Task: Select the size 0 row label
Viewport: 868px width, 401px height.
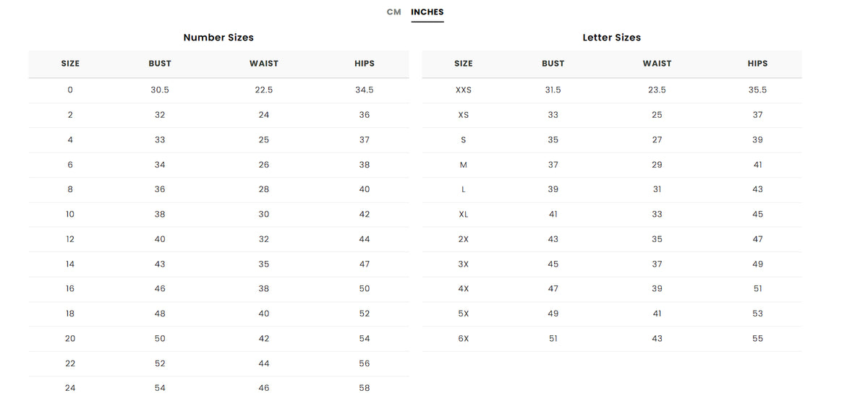Action: pyautogui.click(x=70, y=90)
